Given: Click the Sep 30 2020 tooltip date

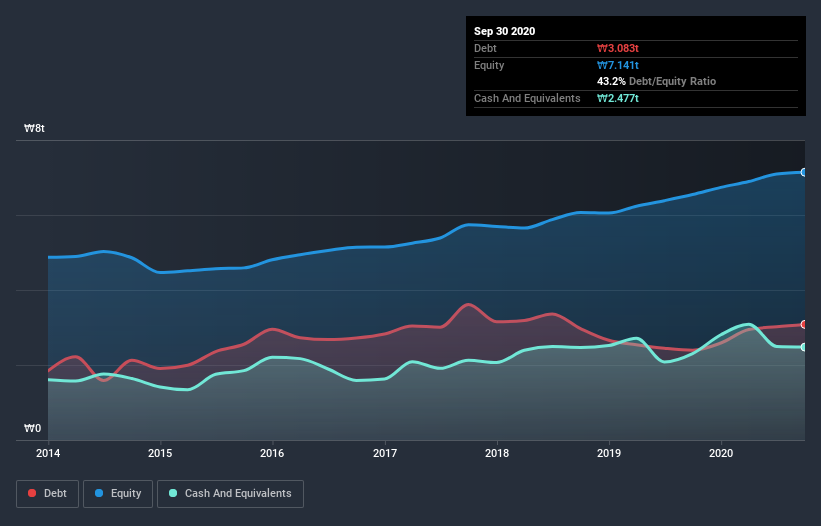Looking at the screenshot, I should point(505,31).
